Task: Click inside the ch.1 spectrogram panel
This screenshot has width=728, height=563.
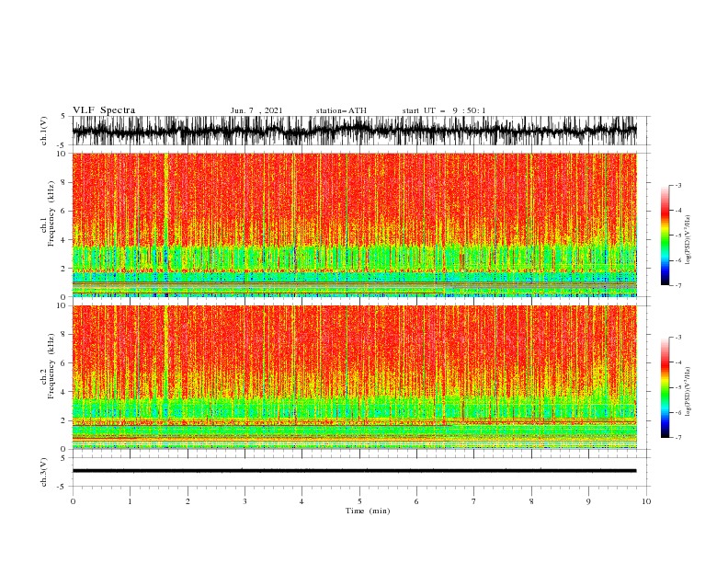Action: point(354,224)
